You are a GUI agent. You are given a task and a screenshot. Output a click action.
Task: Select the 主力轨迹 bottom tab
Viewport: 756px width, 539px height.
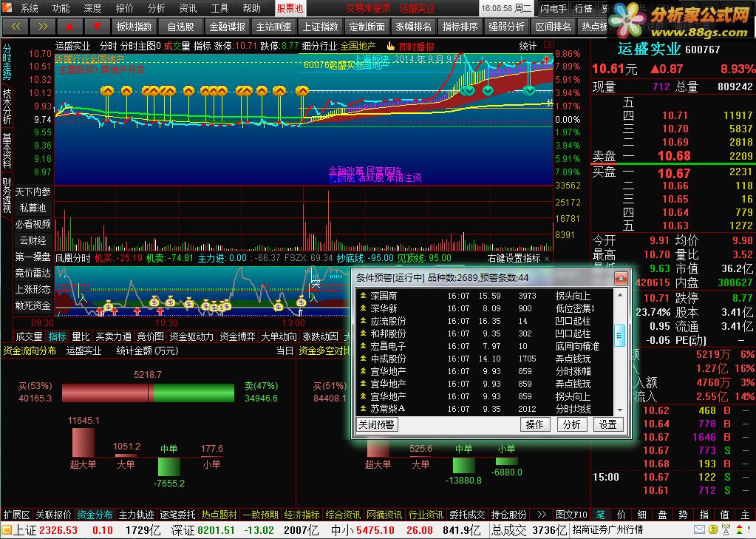[x=137, y=515]
